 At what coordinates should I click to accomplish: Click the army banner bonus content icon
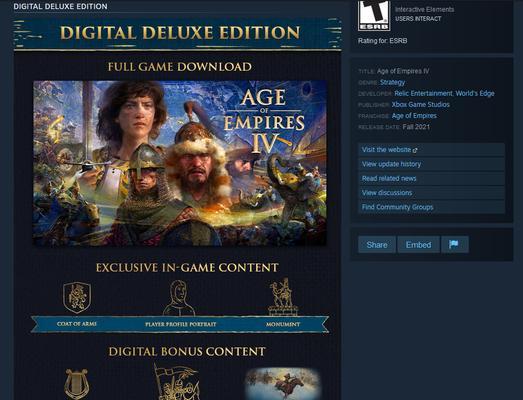tap(177, 382)
